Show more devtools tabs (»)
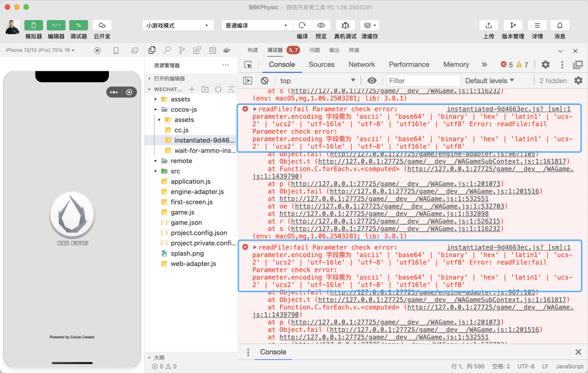Image resolution: width=588 pixels, height=373 pixels. coord(484,64)
